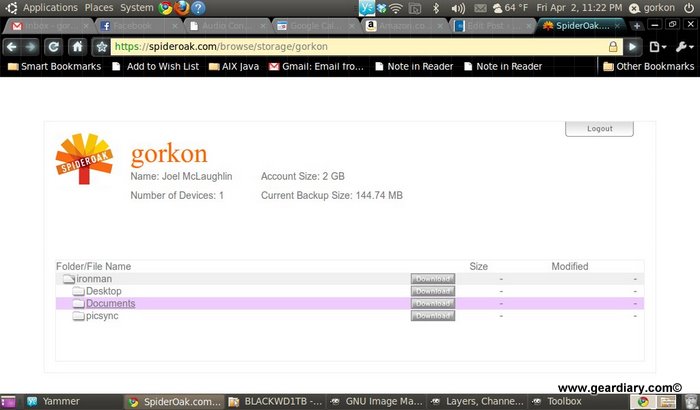Viewport: 700px width, 410px height.
Task: Open the Bluetooth indicator
Action: pyautogui.click(x=436, y=8)
